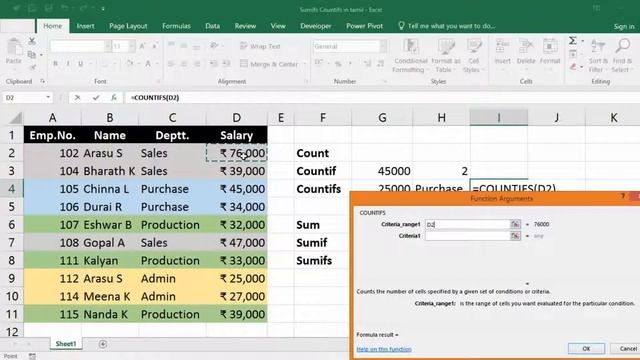Click Tell me what you want search box
The height and width of the screenshot is (360, 640).
447,26
